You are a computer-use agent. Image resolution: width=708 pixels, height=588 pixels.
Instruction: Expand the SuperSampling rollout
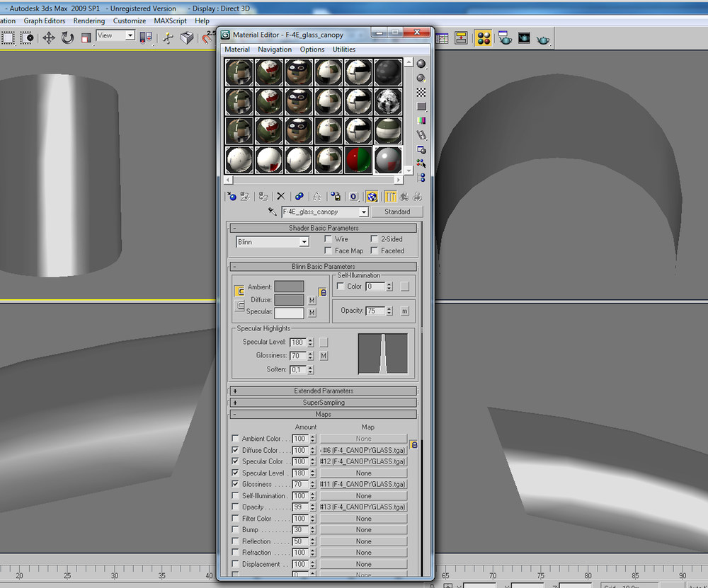324,403
